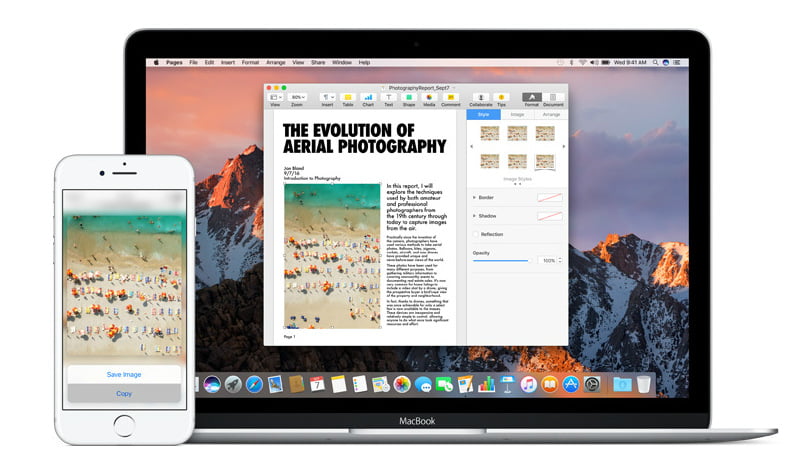
Task: Add a comment with the Comment icon
Action: click(451, 98)
